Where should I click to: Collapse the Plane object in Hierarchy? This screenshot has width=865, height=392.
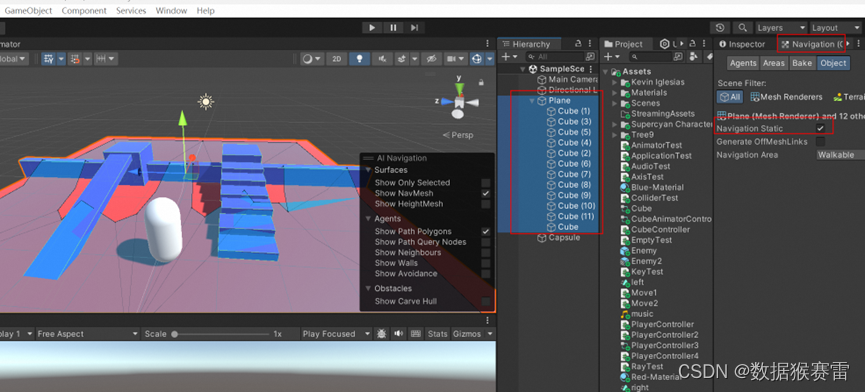532,101
